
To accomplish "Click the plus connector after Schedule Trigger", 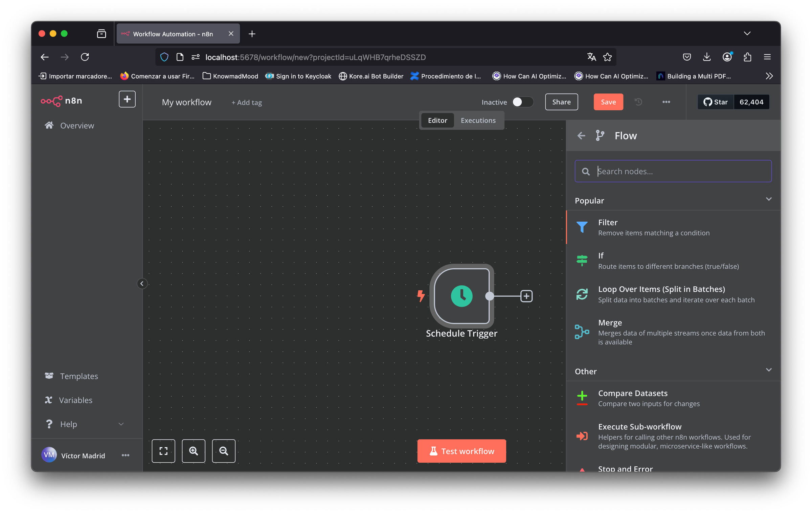I will [526, 296].
